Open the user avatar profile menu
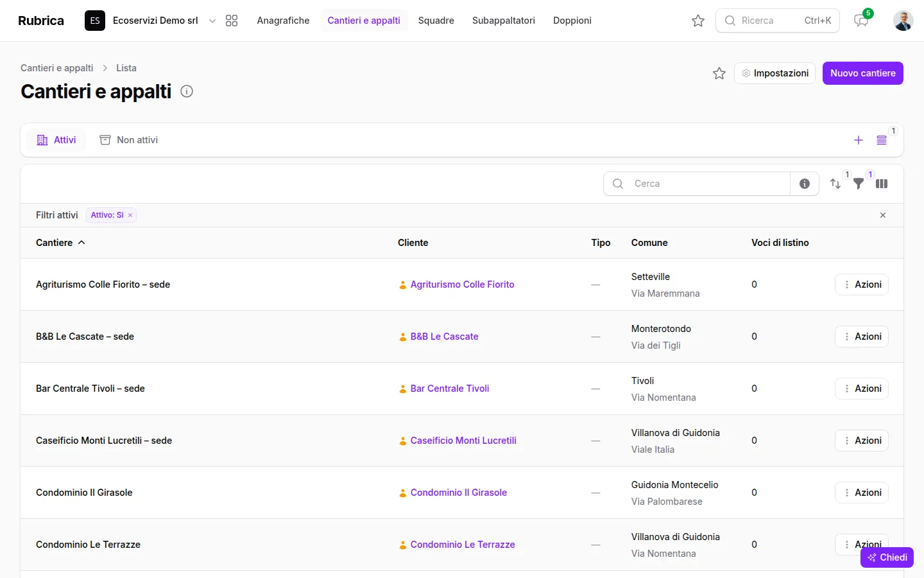 tap(903, 21)
